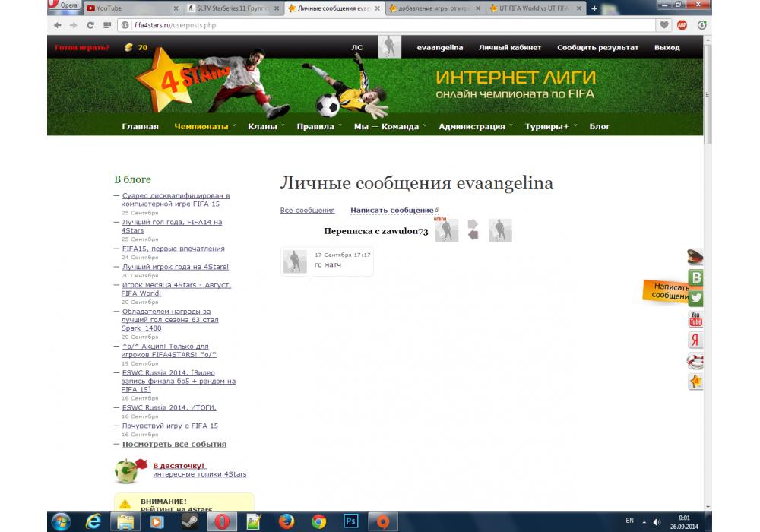Viewport: 760px width, 532px height.
Task: Click the Выход logout link
Action: (x=667, y=47)
